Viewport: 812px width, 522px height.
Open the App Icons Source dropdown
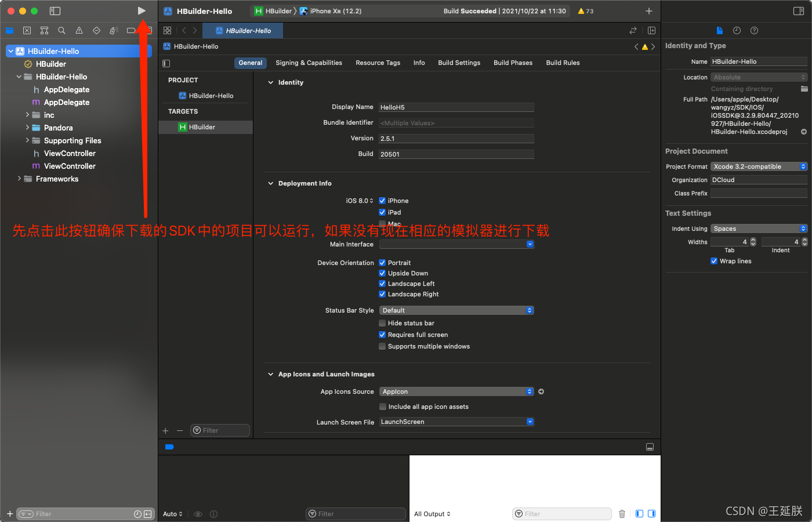456,391
